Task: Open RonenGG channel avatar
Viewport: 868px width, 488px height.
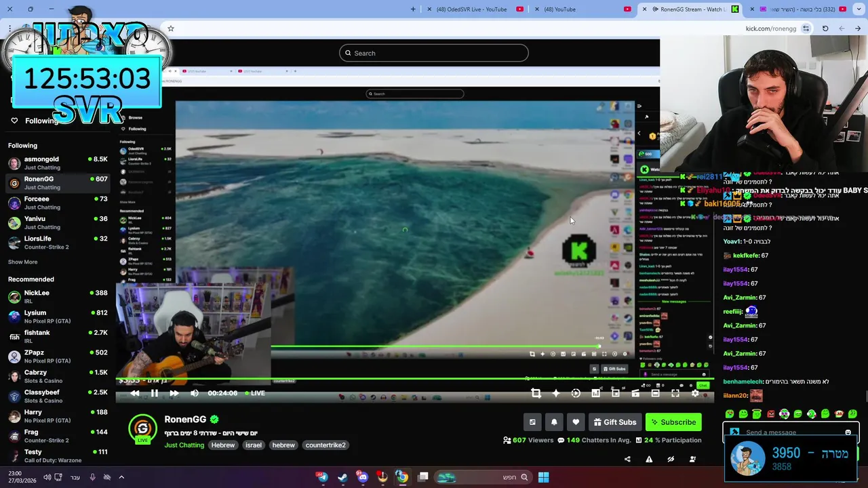Action: pyautogui.click(x=142, y=428)
